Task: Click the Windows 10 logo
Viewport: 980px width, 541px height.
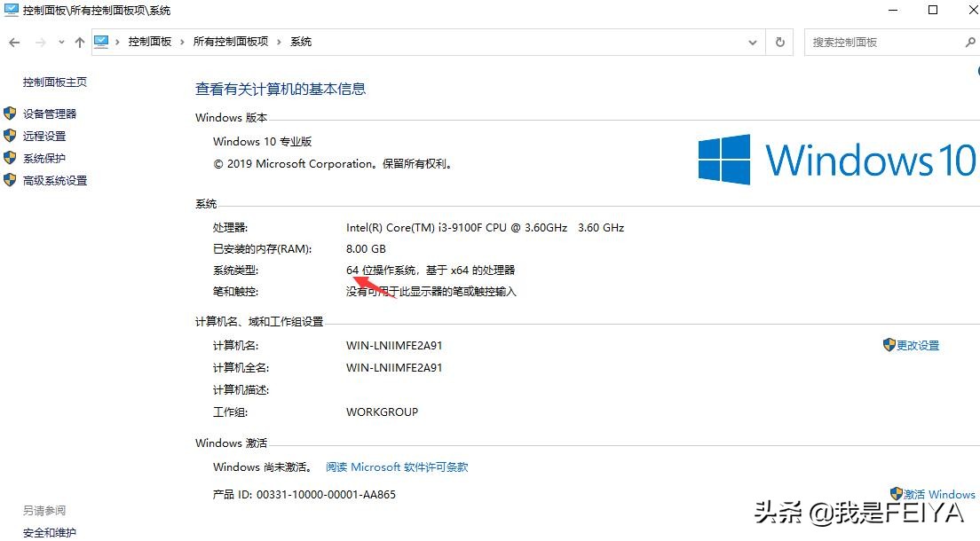Action: point(836,160)
